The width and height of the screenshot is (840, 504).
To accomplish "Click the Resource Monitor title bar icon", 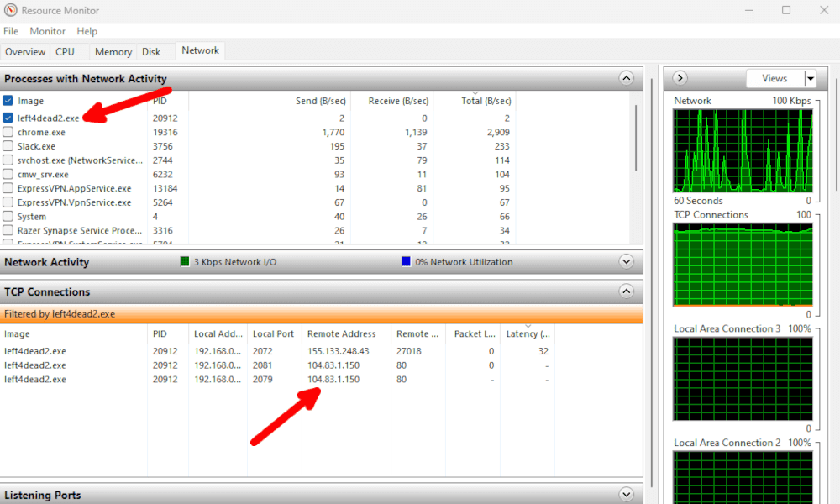I will coord(10,10).
